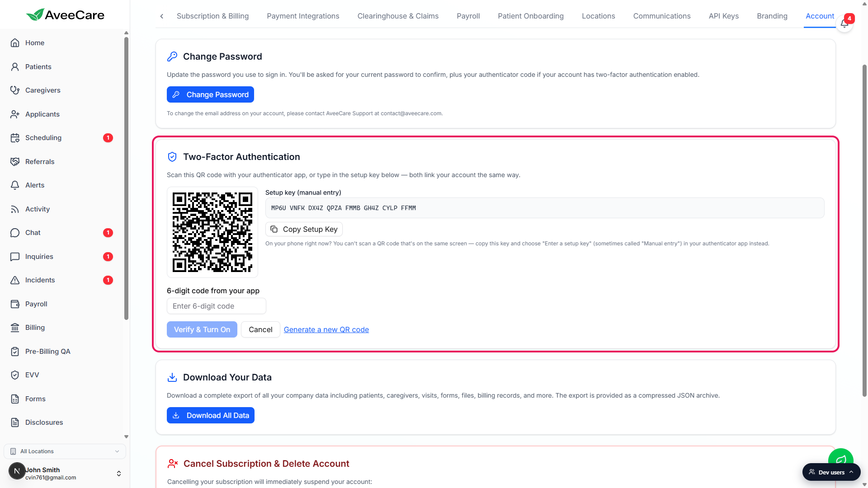Open the Home sidebar icon
Viewport: 868px width, 488px height.
point(15,43)
